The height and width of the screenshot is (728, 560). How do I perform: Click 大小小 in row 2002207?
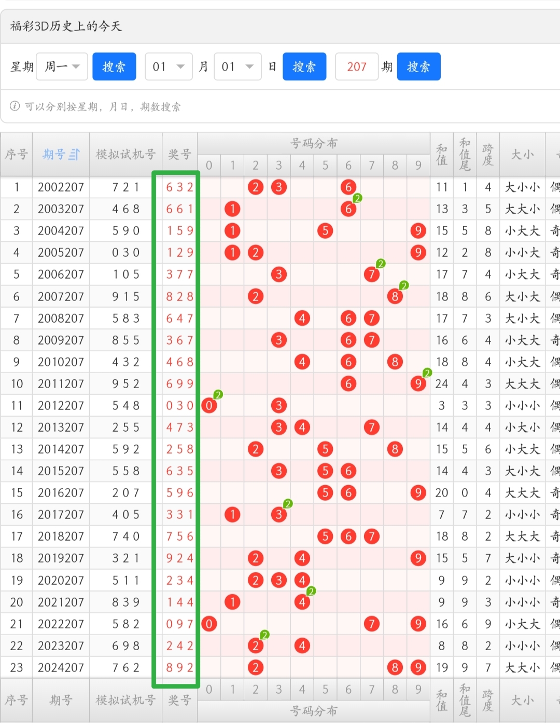(x=522, y=187)
